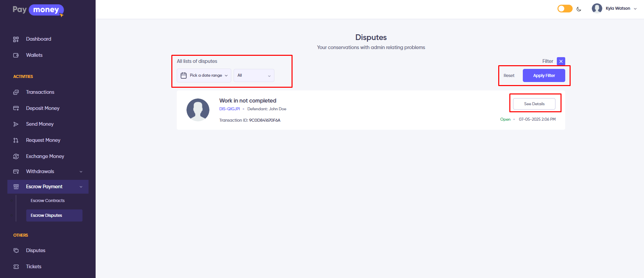
Task: Click See Details for the dispute
Action: click(534, 104)
